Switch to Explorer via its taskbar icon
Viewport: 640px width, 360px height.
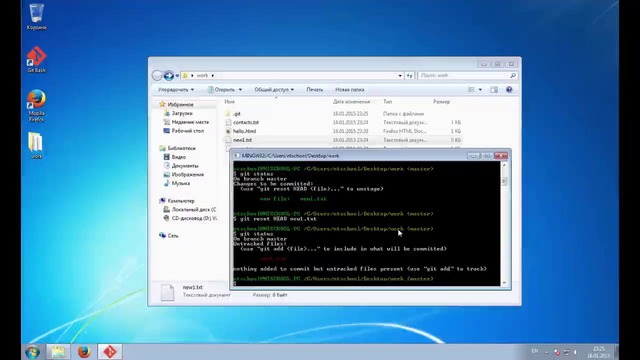click(x=58, y=352)
